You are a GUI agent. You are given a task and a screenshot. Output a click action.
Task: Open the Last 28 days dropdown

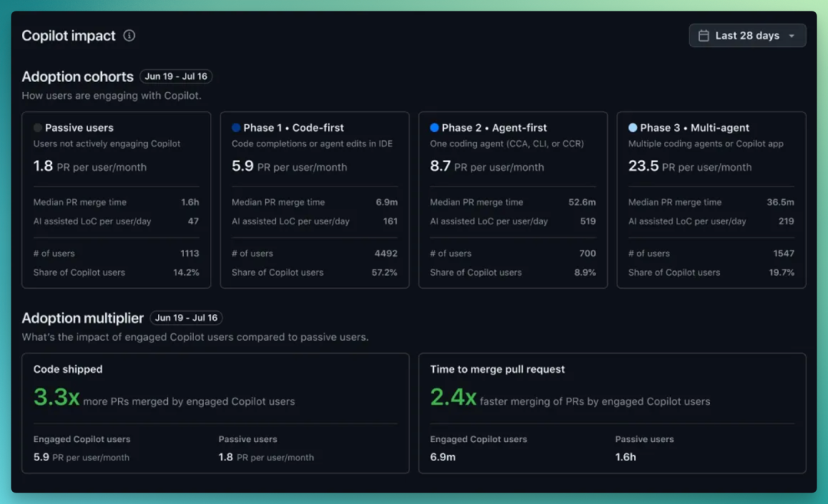point(747,35)
